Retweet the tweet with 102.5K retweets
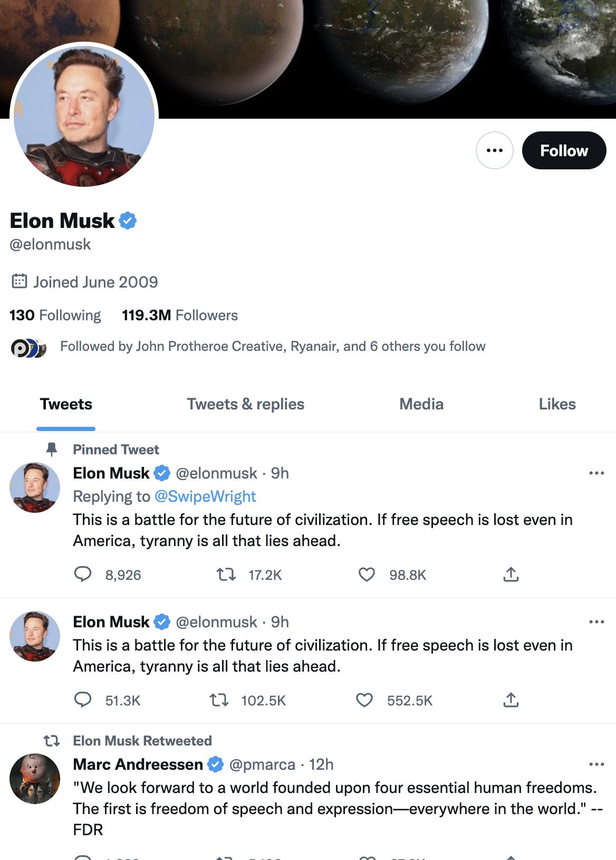Image resolution: width=616 pixels, height=860 pixels. 219,700
